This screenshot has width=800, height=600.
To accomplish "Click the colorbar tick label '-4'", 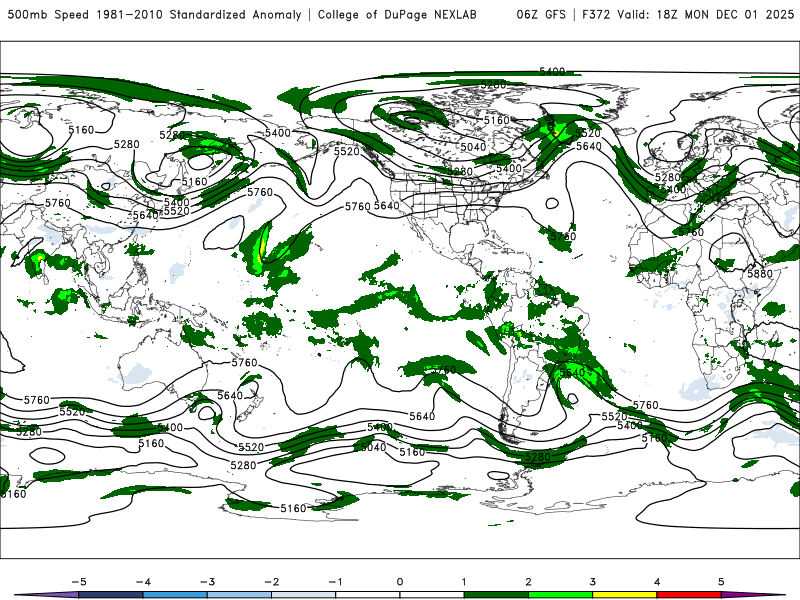I will click(143, 582).
